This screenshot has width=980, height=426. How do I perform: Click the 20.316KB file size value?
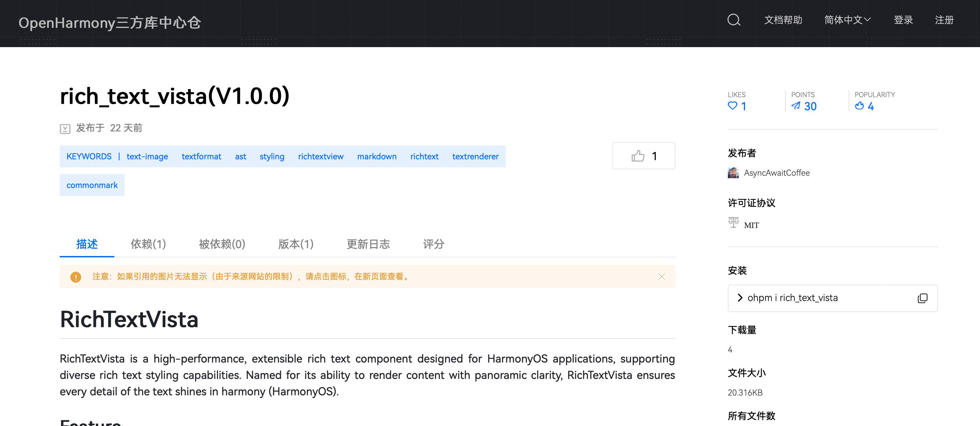[745, 393]
